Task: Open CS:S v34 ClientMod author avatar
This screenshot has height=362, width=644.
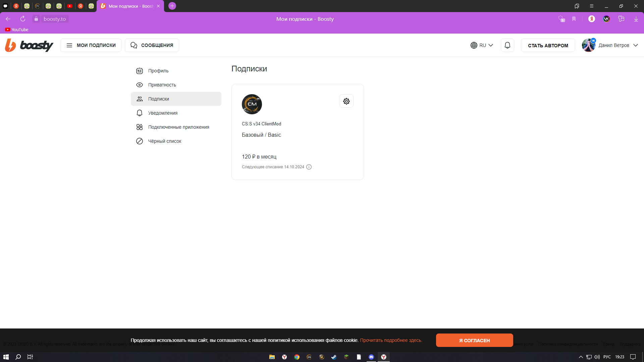Action: [x=252, y=104]
